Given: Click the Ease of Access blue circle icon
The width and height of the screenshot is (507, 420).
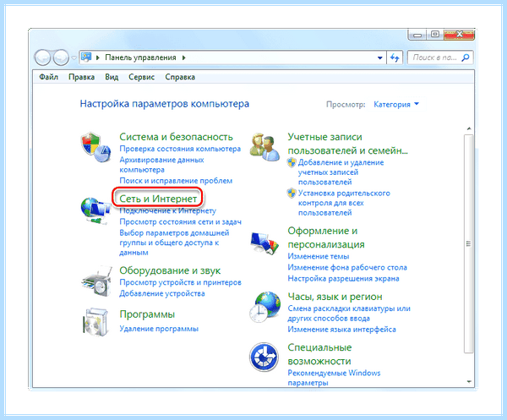Looking at the screenshot, I should tap(264, 357).
